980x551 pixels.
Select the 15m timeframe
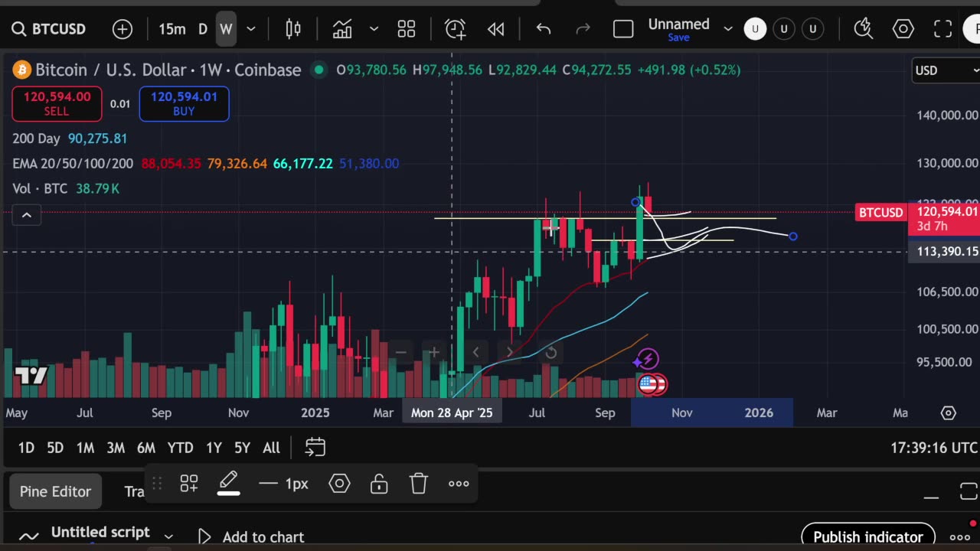coord(172,29)
